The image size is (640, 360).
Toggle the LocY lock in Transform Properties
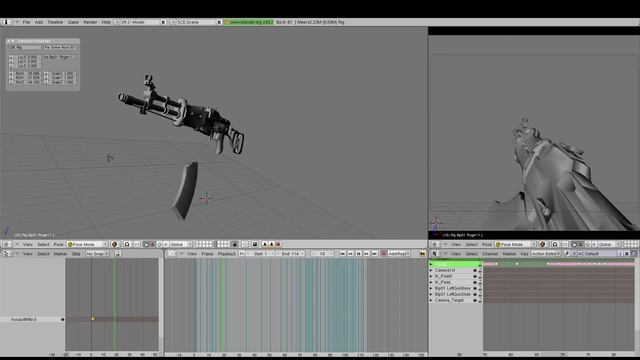[11, 61]
